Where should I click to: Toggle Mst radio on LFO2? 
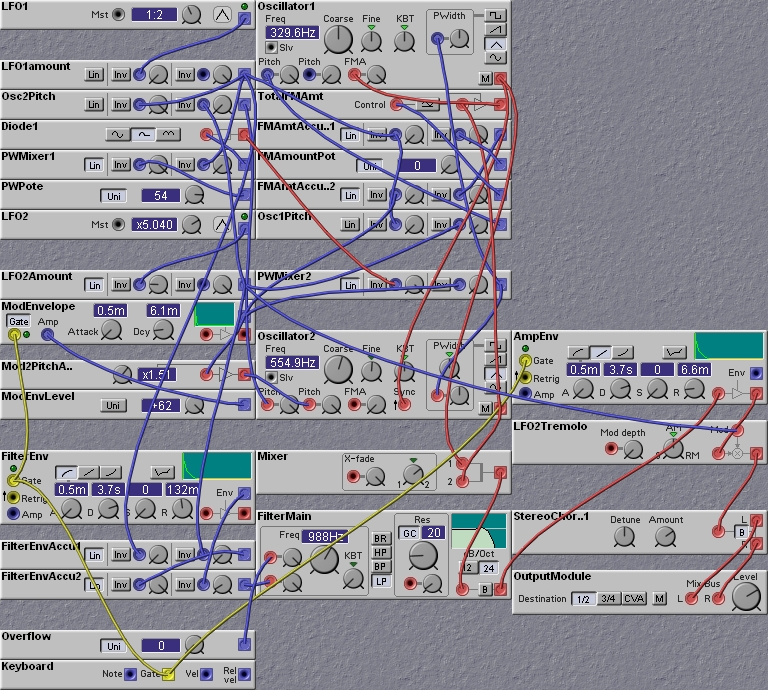point(118,224)
